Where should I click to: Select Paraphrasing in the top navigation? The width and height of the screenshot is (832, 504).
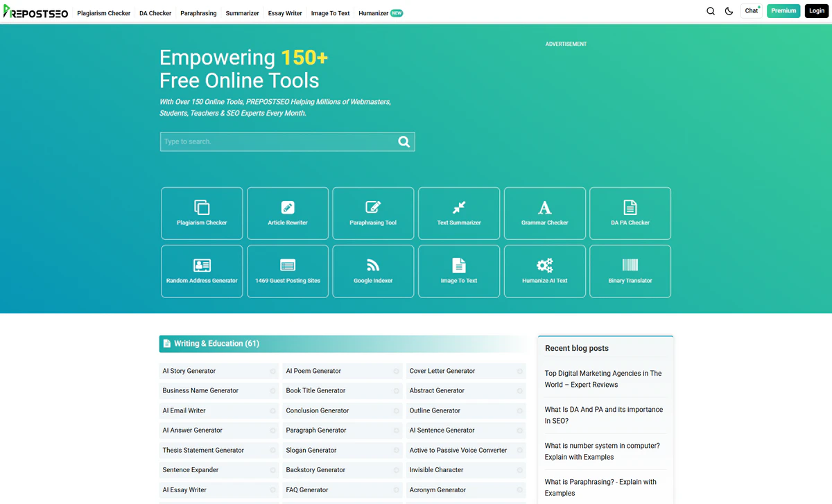[x=198, y=13]
